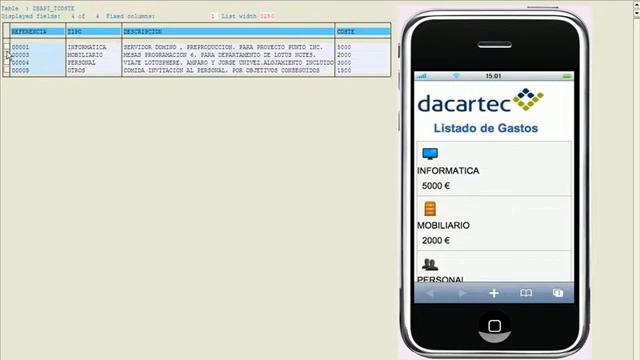Tap the forward arrow in phone browser toolbar
The height and width of the screenshot is (360, 640).
[x=462, y=293]
